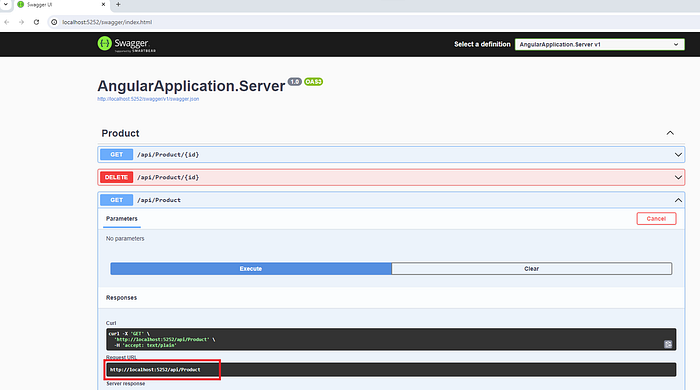
Task: Select the Parameters tab
Action: click(121, 219)
